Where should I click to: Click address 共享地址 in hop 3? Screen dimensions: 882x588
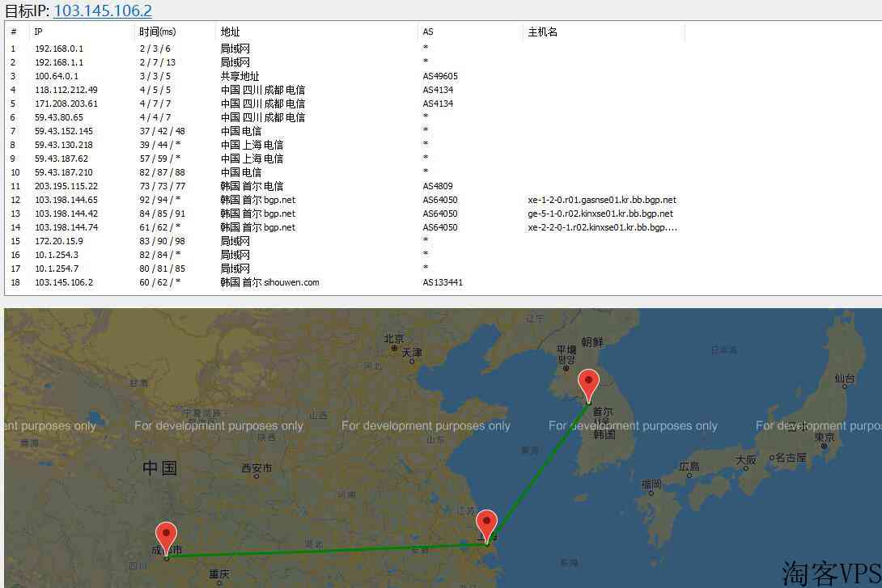[x=240, y=76]
